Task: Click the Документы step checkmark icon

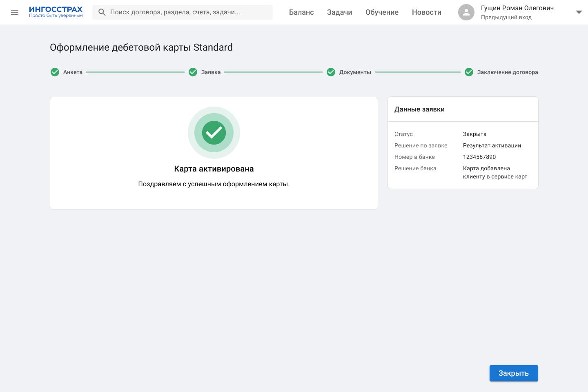Action: point(331,72)
